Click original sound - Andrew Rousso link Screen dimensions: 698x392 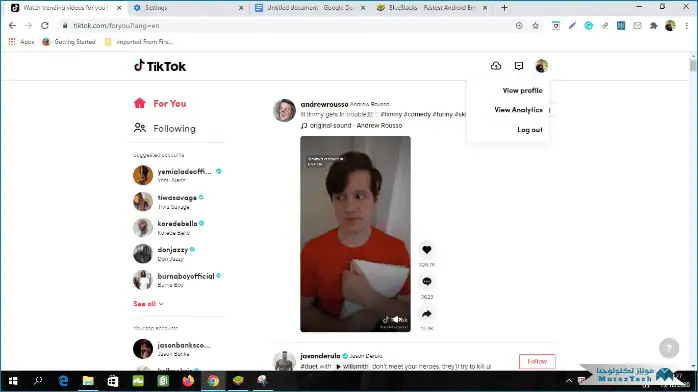coord(351,126)
